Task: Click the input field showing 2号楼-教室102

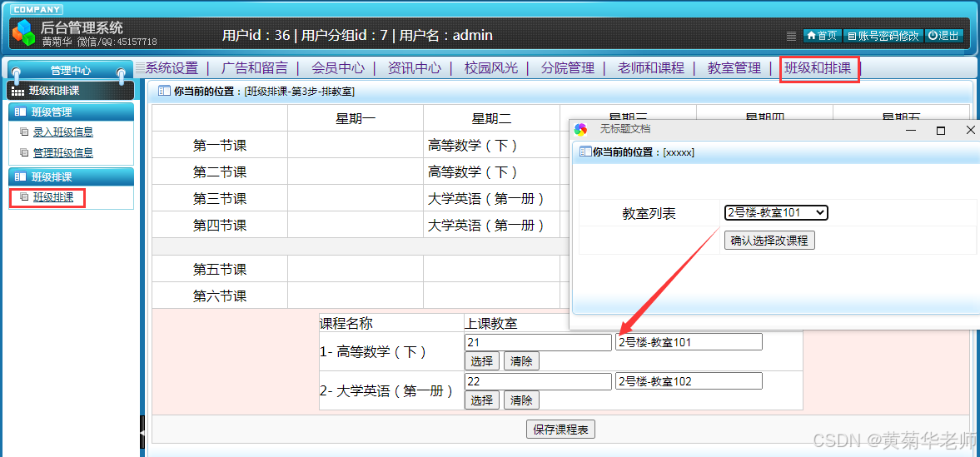Action: 689,381
